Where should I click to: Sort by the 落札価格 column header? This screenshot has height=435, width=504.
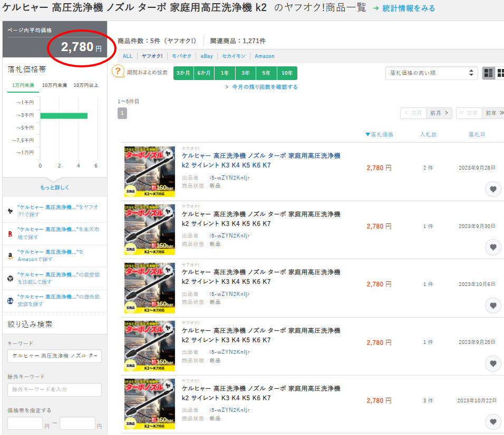379,135
